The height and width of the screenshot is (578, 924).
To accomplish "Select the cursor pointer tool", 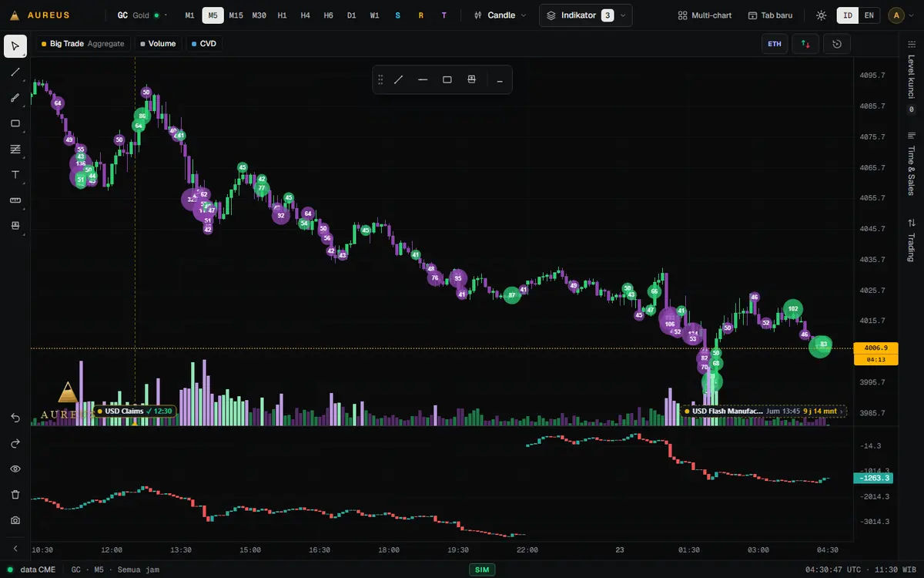I will click(x=15, y=46).
